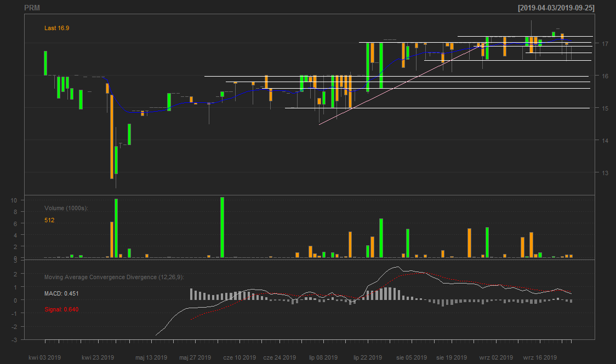Click the date label 'sie 05 2019'
The image size is (616, 364).
tap(412, 358)
